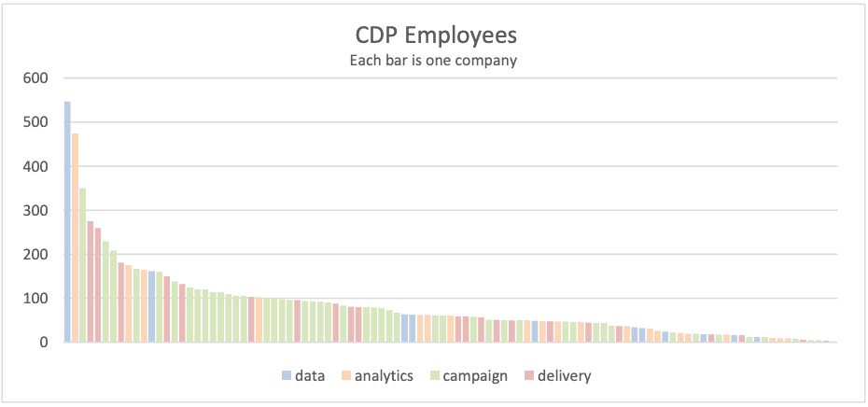Select the 'data' legend label
This screenshot has height=407, width=868.
310,376
